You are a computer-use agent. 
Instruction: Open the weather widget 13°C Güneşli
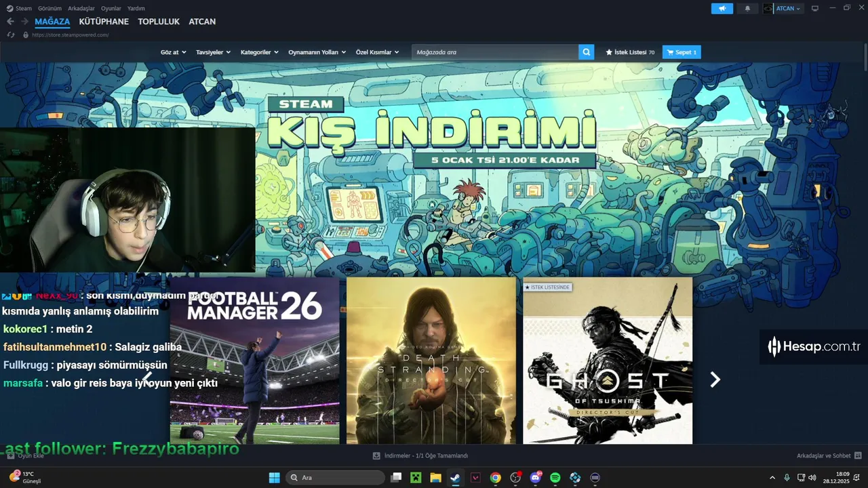point(26,477)
